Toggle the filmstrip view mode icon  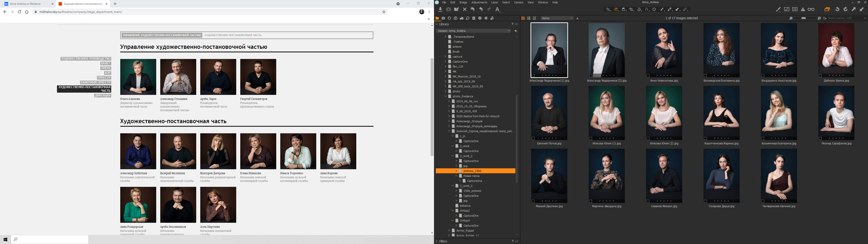[x=534, y=18]
